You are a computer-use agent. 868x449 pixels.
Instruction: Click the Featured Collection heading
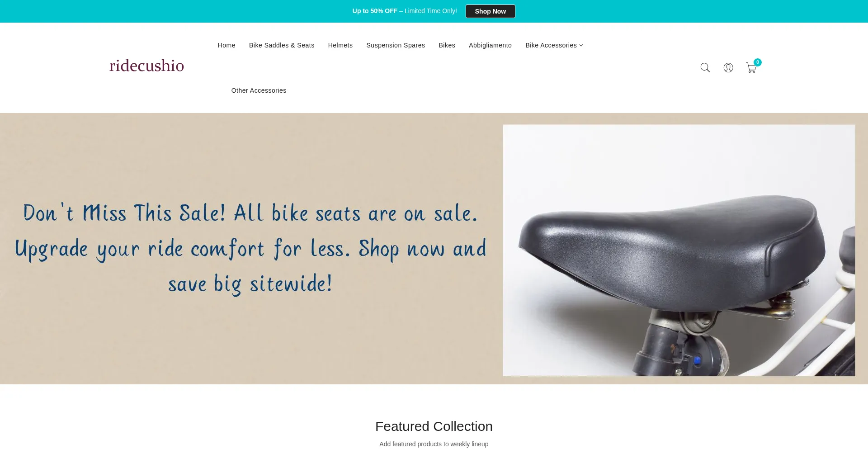click(x=434, y=426)
